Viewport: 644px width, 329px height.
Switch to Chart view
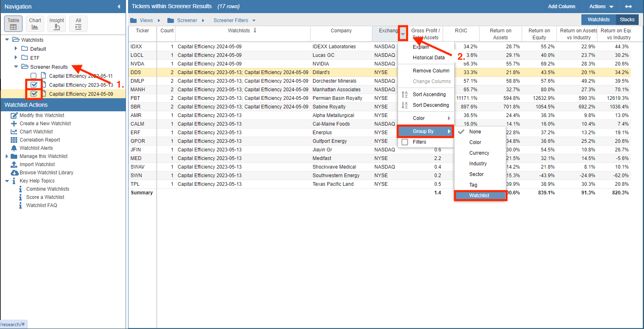(x=35, y=24)
